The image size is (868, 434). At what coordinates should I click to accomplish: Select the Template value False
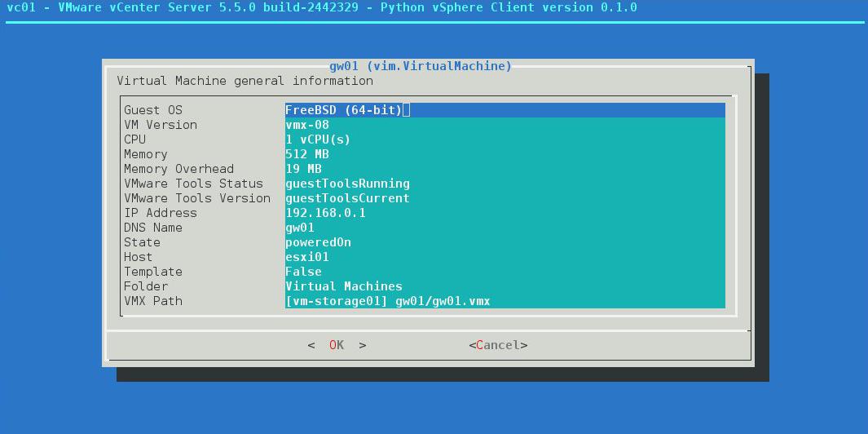(x=504, y=272)
